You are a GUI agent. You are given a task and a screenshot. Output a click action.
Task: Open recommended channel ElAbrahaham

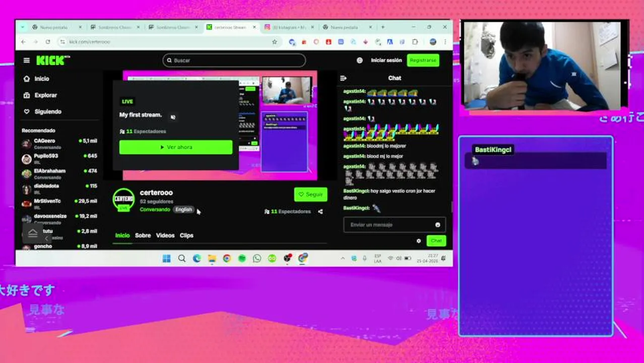[59, 174]
